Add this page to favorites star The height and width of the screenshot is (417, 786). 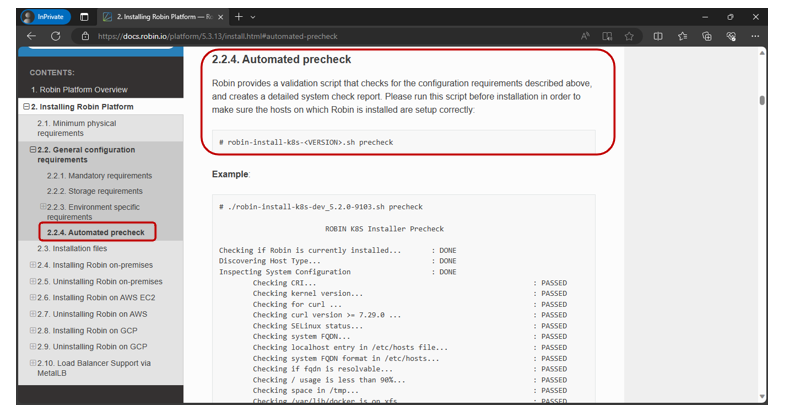coord(629,36)
